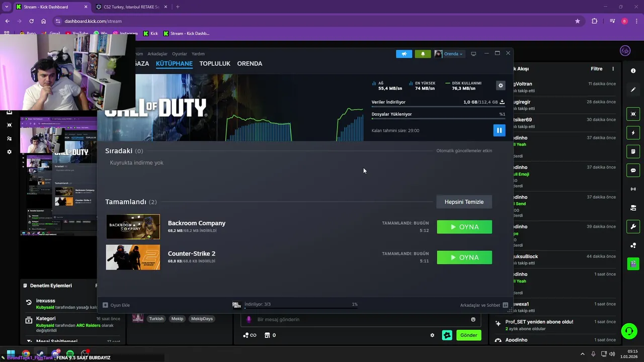Click Oyun Ekle add game button
Image resolution: width=644 pixels, height=362 pixels.
click(x=116, y=305)
